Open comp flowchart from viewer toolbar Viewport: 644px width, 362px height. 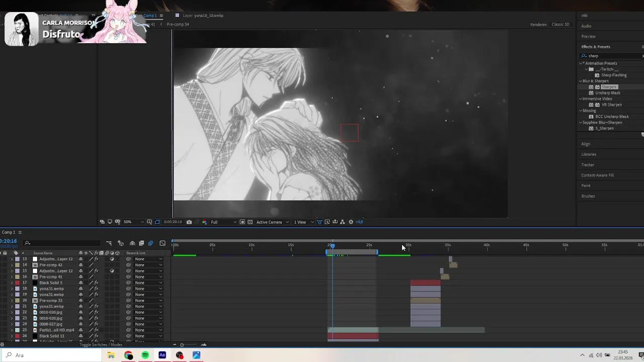click(x=343, y=222)
